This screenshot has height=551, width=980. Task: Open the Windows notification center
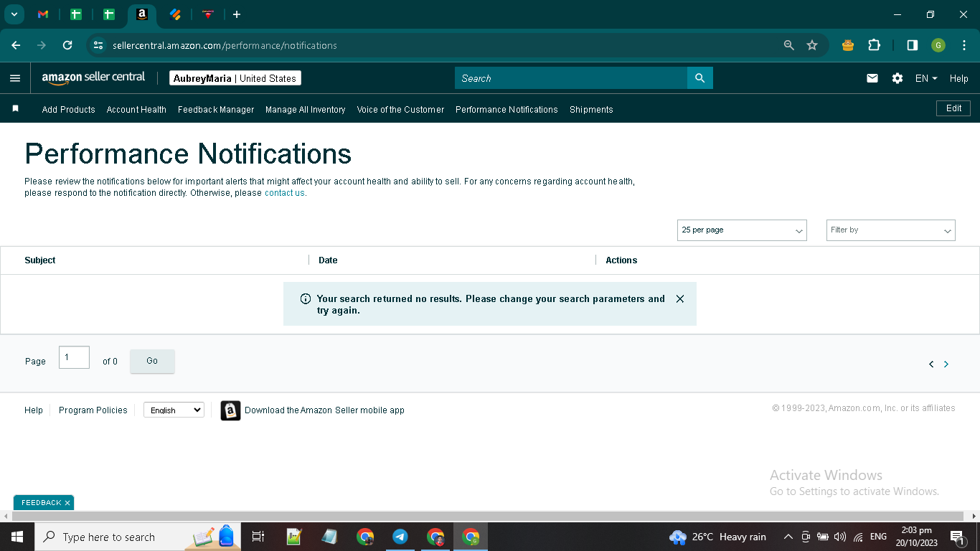957,537
